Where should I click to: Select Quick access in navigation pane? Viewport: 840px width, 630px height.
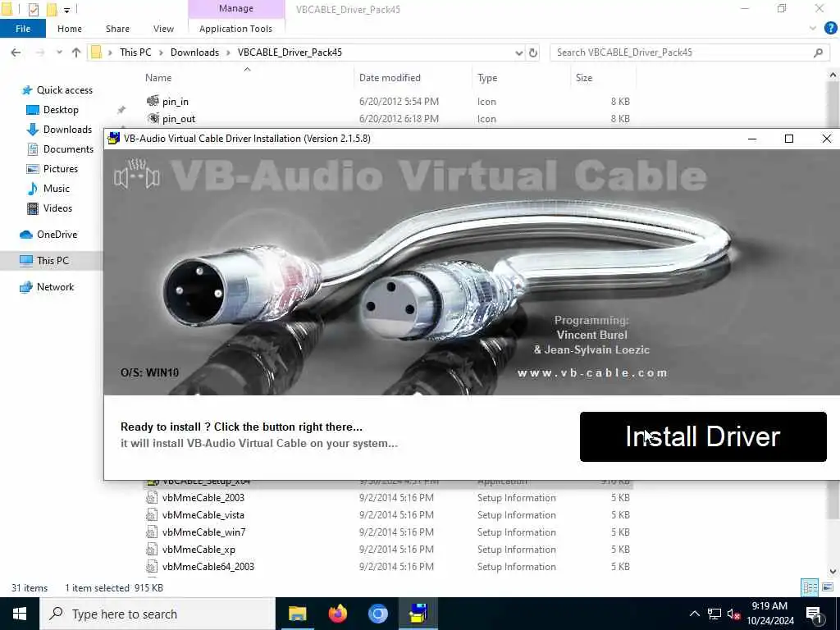pyautogui.click(x=64, y=90)
